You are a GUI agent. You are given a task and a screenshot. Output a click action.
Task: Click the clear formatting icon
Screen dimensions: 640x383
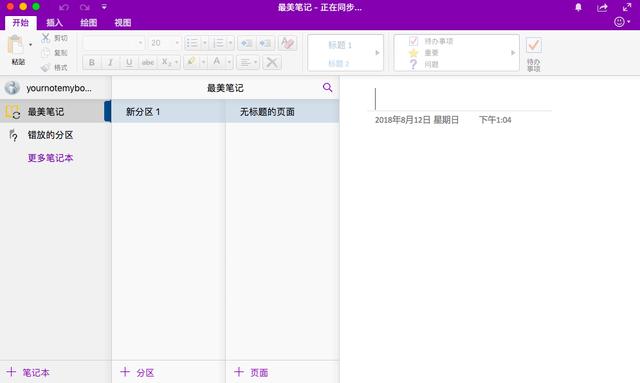[x=287, y=43]
